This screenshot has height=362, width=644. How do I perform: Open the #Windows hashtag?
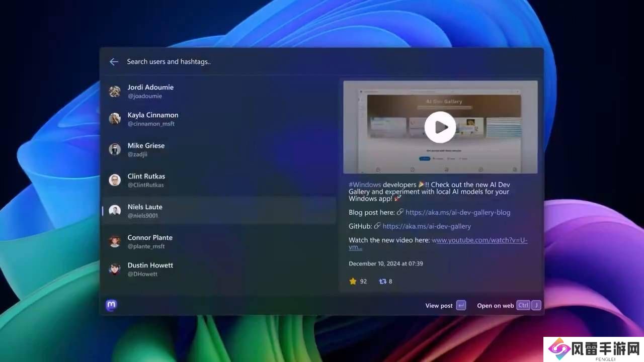pos(365,185)
